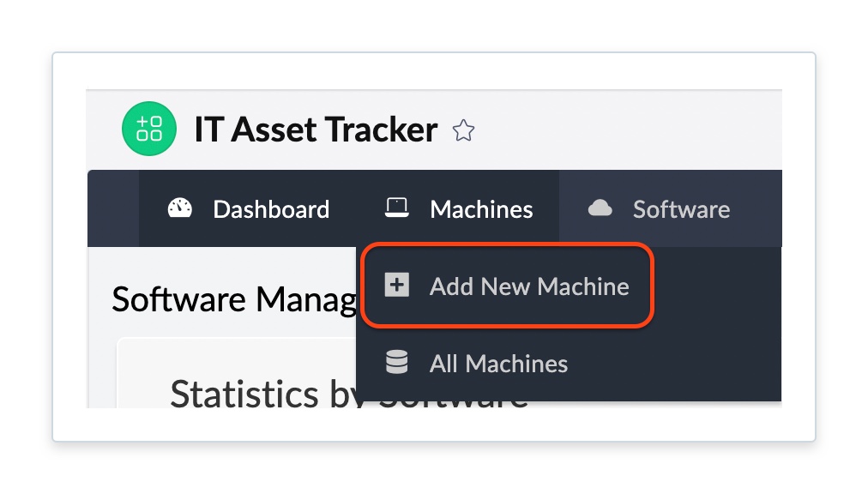Collapse the Machines dropdown menu
The height and width of the screenshot is (494, 868).
tap(480, 209)
